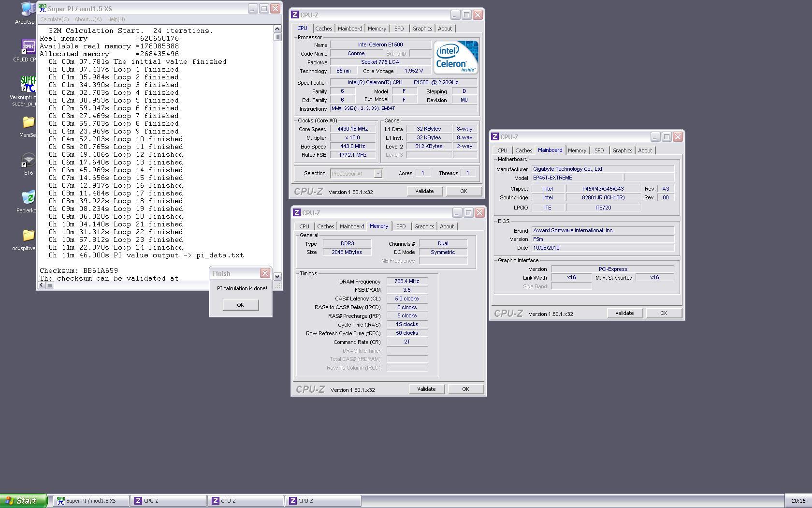The width and height of the screenshot is (812, 508).
Task: Select About tab in Memory window
Action: pos(447,226)
